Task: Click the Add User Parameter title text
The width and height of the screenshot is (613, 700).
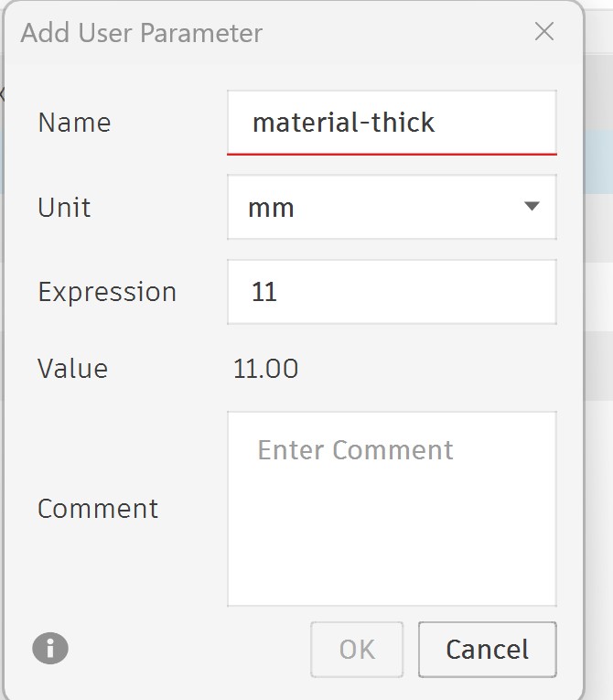Action: click(142, 34)
